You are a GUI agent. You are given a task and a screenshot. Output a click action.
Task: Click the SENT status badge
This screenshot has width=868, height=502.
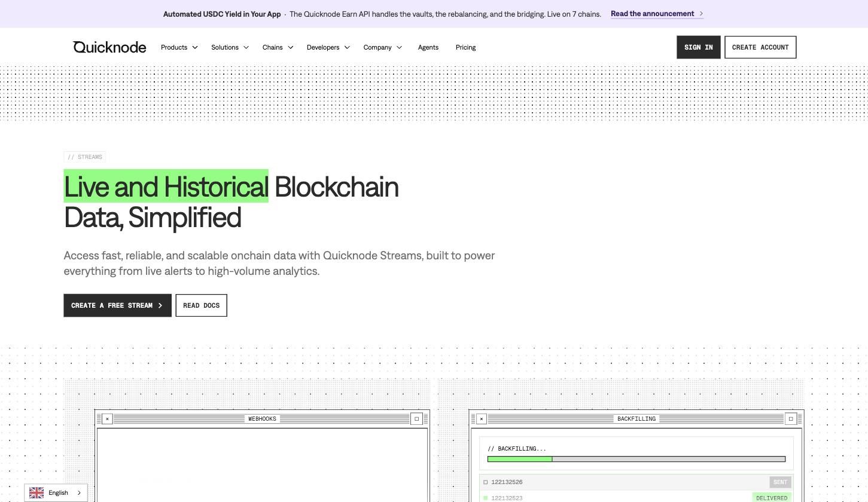pos(780,482)
